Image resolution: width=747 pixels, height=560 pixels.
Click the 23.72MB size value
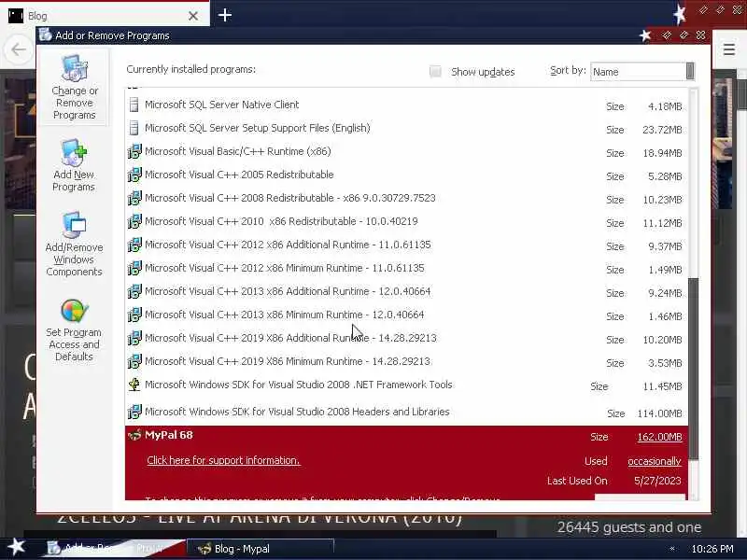point(662,130)
